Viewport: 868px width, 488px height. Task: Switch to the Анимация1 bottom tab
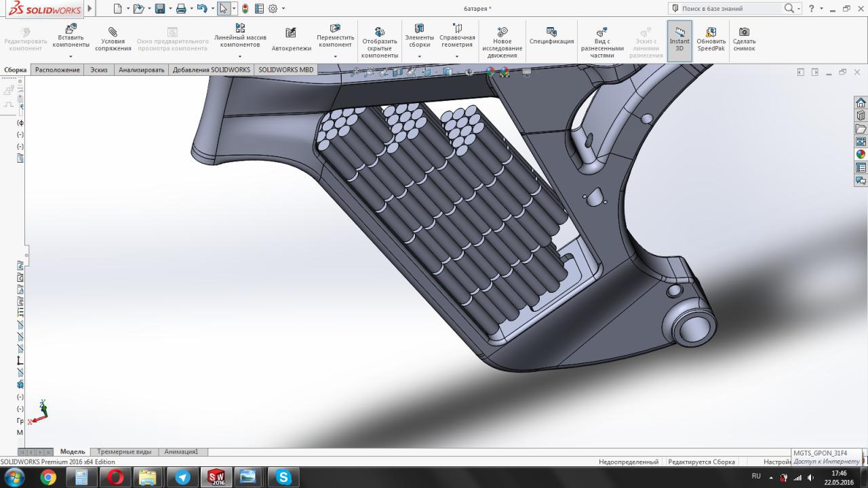click(181, 451)
